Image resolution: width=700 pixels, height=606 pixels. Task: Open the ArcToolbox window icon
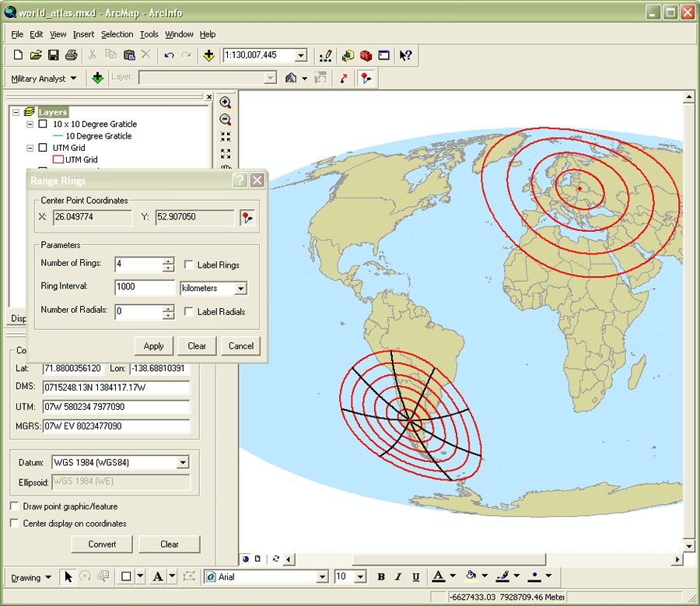tap(366, 55)
